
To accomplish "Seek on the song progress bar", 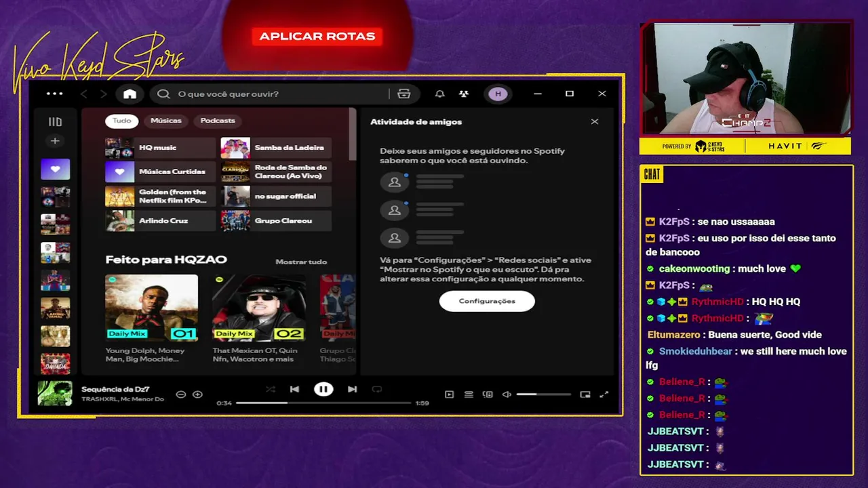I will point(323,403).
